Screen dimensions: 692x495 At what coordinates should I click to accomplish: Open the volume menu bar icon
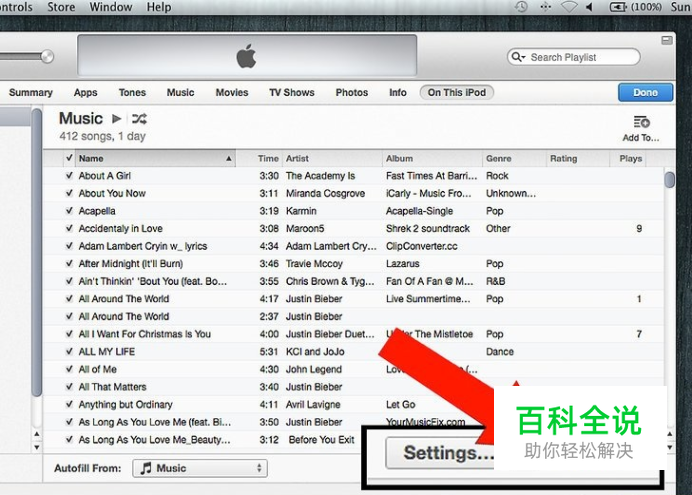pos(589,7)
